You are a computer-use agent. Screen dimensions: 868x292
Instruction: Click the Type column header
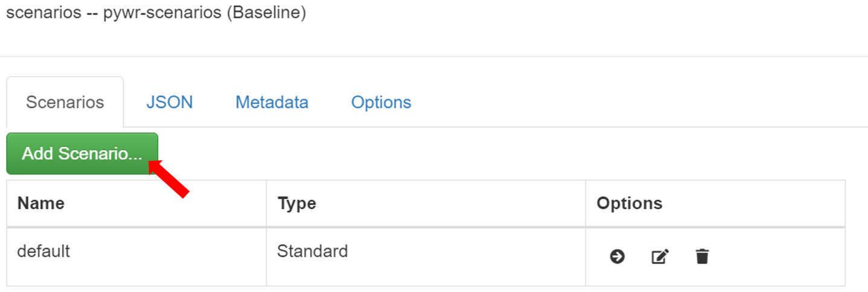297,203
